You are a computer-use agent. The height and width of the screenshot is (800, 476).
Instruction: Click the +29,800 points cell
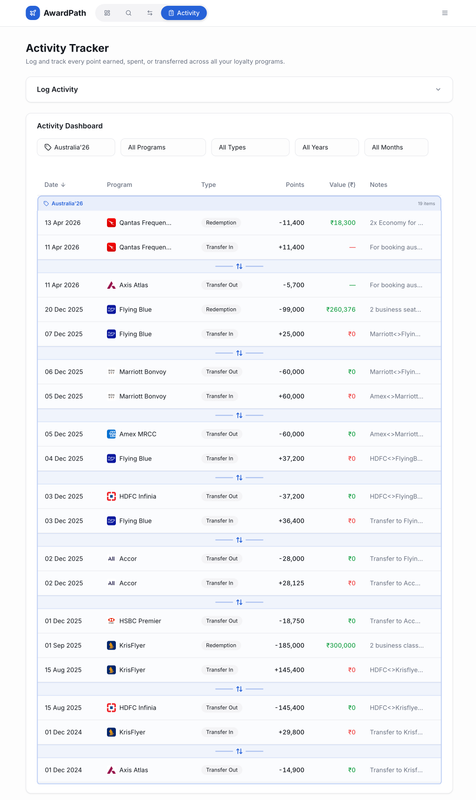291,732
